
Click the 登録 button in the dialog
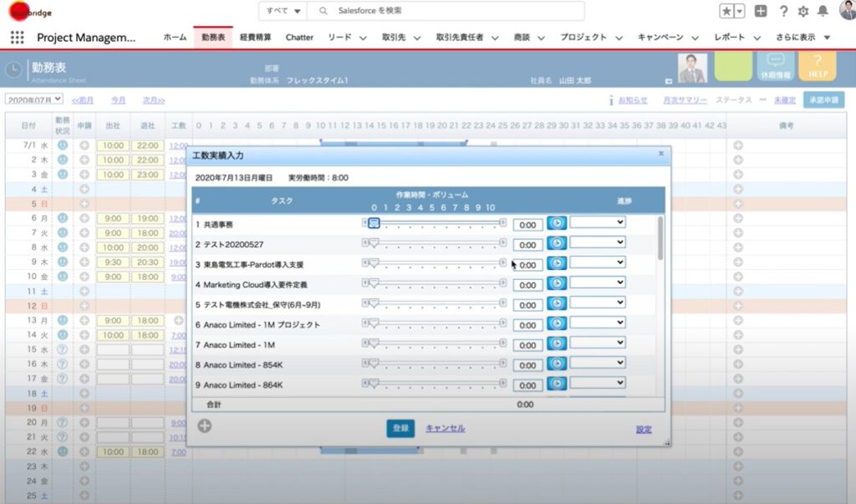400,429
